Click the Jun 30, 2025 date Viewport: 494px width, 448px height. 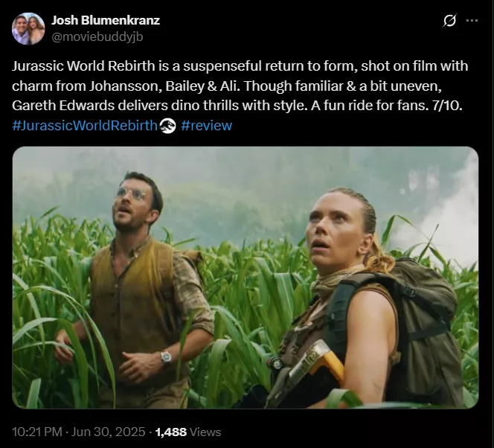pyautogui.click(x=108, y=432)
